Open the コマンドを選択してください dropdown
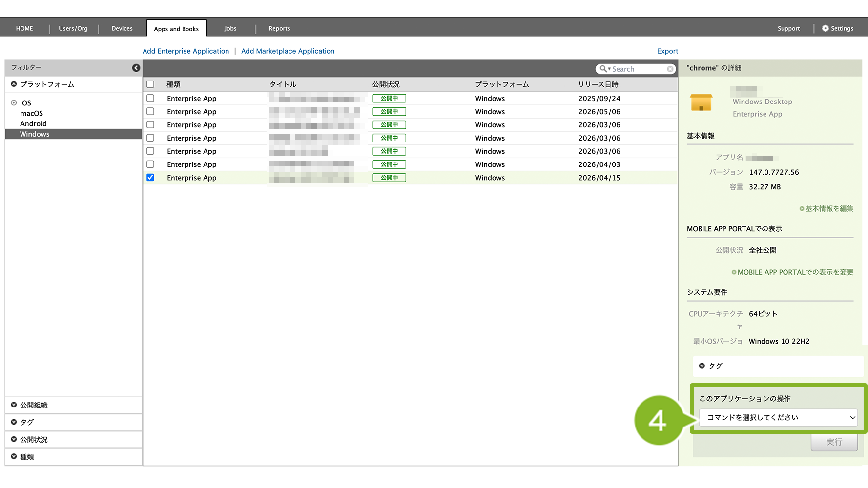Screen dimensions: 868x488 point(778,418)
